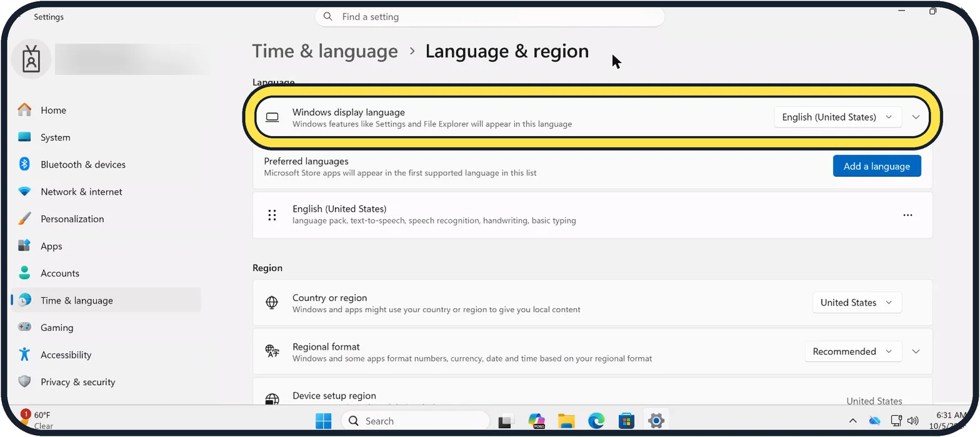Viewport: 980px width, 437px height.
Task: Open Microsoft Store from taskbar
Action: 626,421
